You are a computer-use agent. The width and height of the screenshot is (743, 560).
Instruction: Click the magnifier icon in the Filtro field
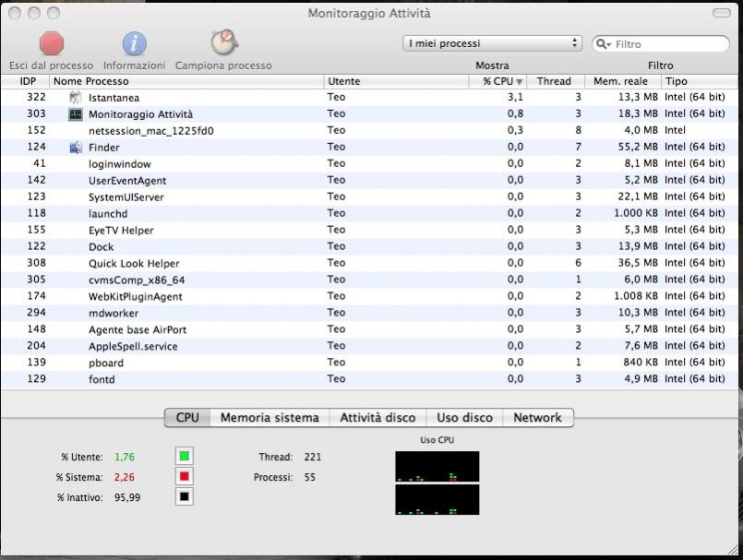pos(603,44)
